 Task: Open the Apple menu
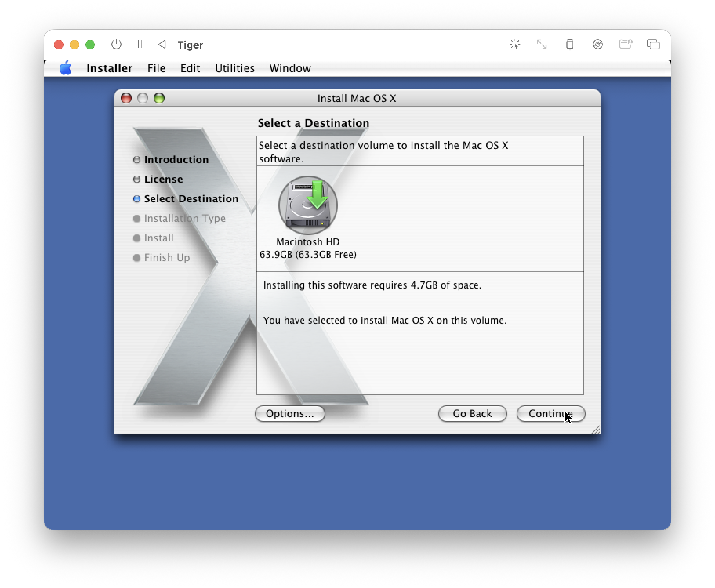(65, 68)
